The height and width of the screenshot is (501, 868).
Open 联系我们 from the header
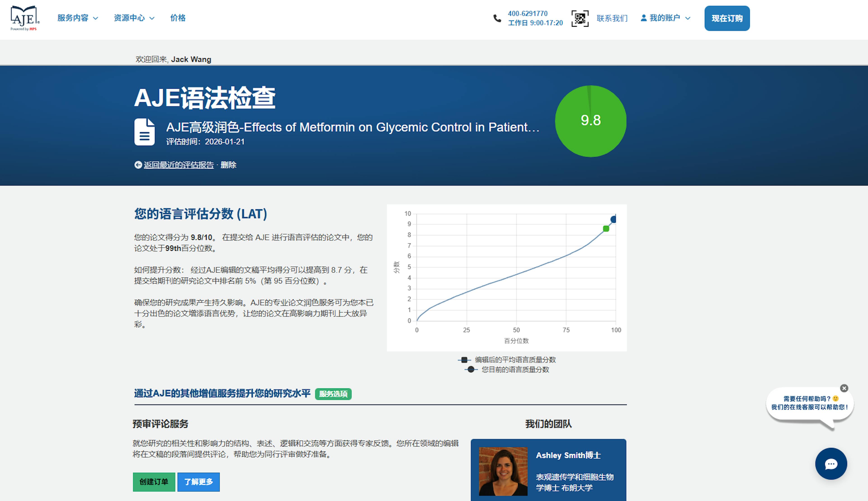click(611, 18)
